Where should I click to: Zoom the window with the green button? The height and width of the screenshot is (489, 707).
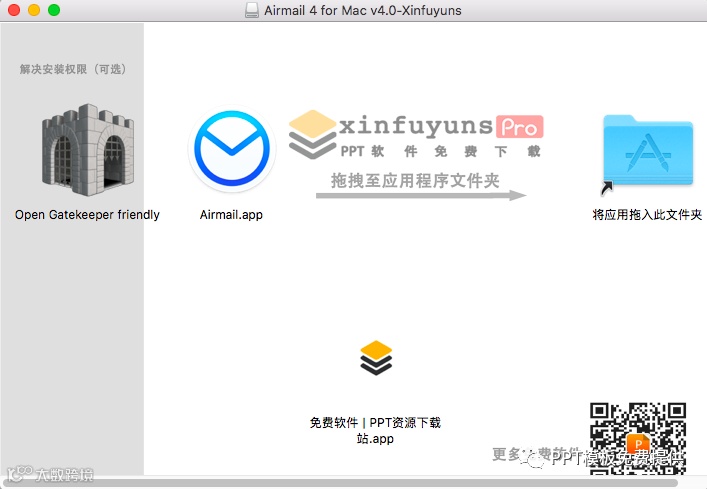(54, 10)
